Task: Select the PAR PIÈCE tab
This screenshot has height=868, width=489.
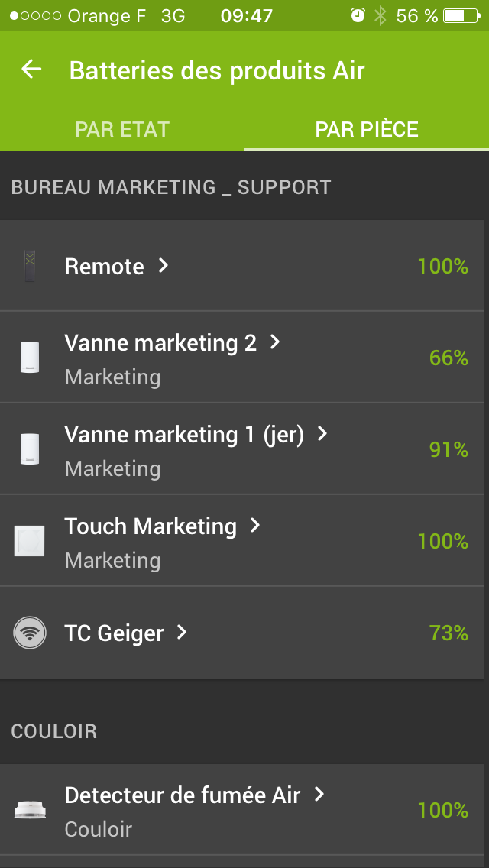Action: click(x=367, y=129)
